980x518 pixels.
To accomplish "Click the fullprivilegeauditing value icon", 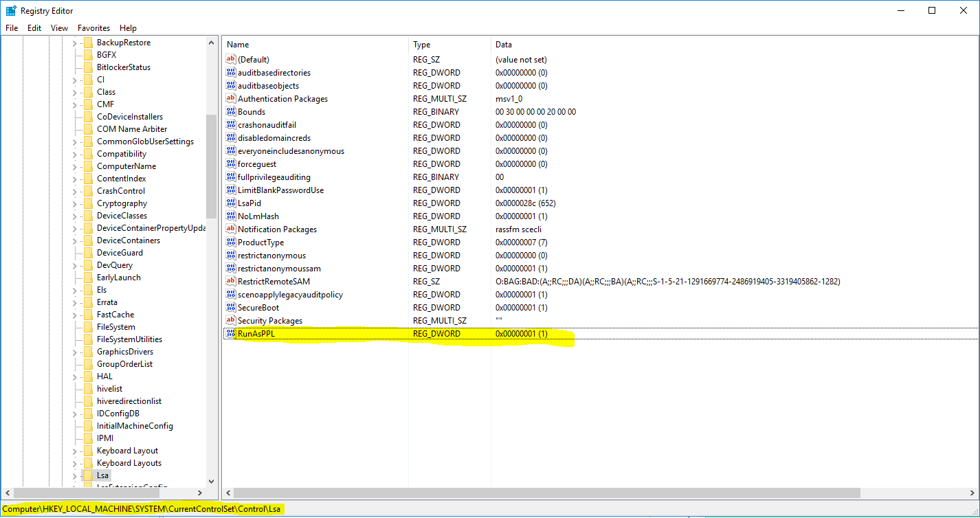I will tap(231, 177).
